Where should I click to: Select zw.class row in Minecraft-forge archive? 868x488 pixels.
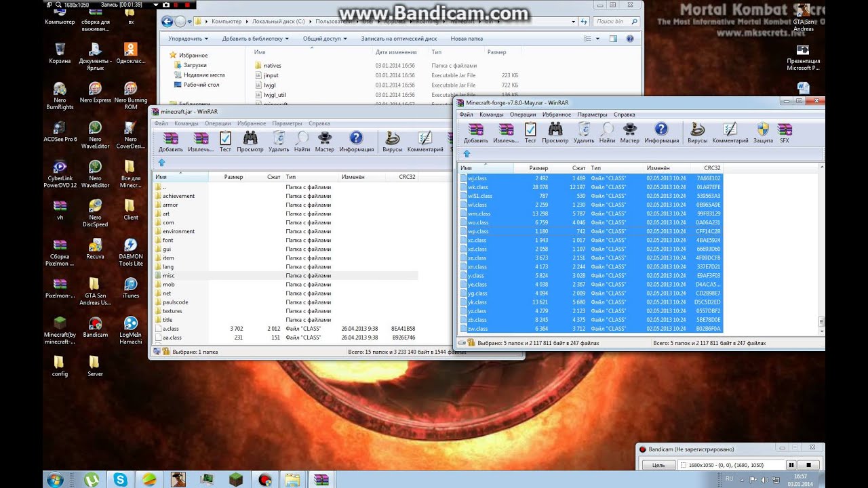tap(591, 328)
